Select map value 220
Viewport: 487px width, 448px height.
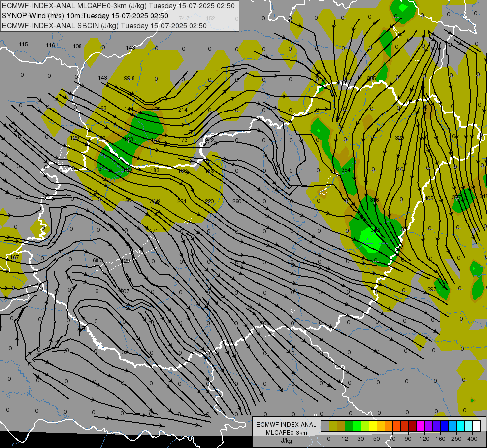pyautogui.click(x=209, y=201)
